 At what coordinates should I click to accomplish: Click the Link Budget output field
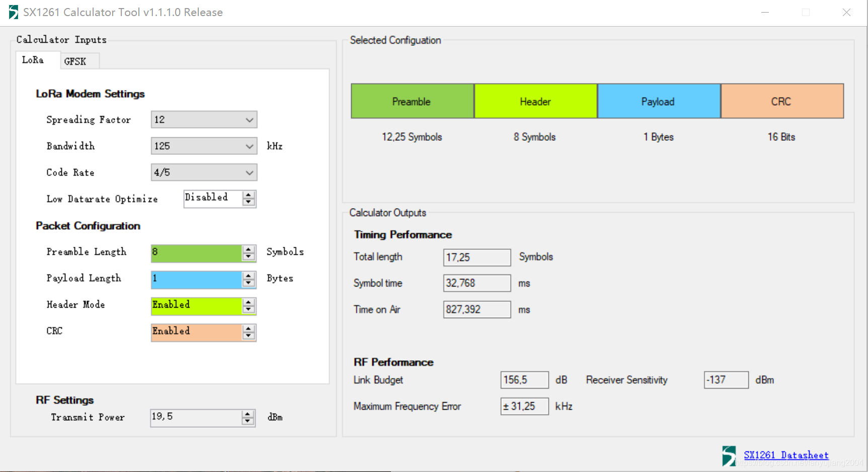point(525,380)
